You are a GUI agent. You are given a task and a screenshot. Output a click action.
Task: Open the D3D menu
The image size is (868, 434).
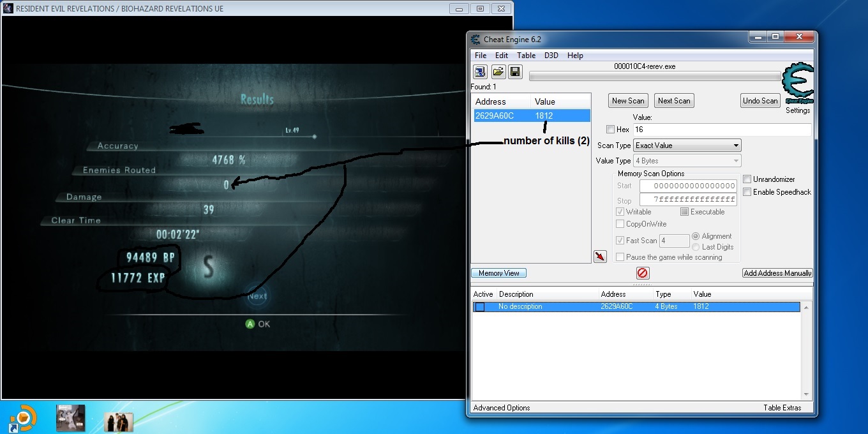pyautogui.click(x=551, y=56)
